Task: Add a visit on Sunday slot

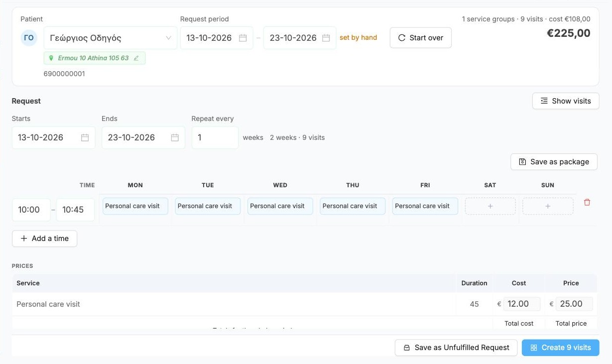Action: (548, 206)
